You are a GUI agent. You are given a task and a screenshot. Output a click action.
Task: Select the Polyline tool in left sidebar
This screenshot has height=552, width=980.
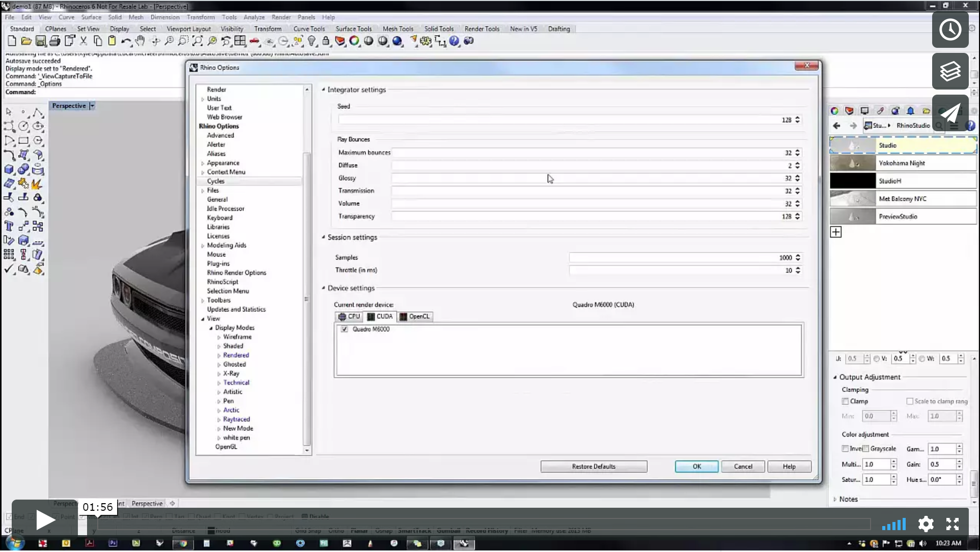pyautogui.click(x=38, y=112)
